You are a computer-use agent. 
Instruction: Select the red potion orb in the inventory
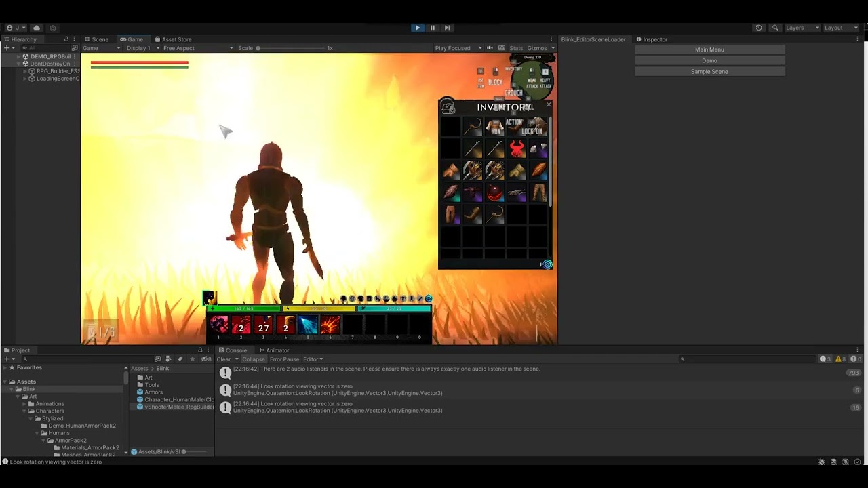pos(495,193)
